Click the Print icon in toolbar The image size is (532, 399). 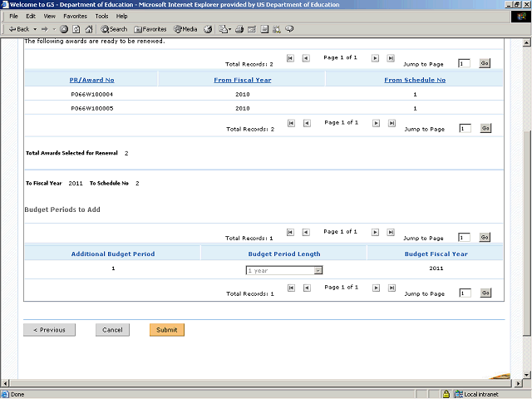pyautogui.click(x=239, y=29)
